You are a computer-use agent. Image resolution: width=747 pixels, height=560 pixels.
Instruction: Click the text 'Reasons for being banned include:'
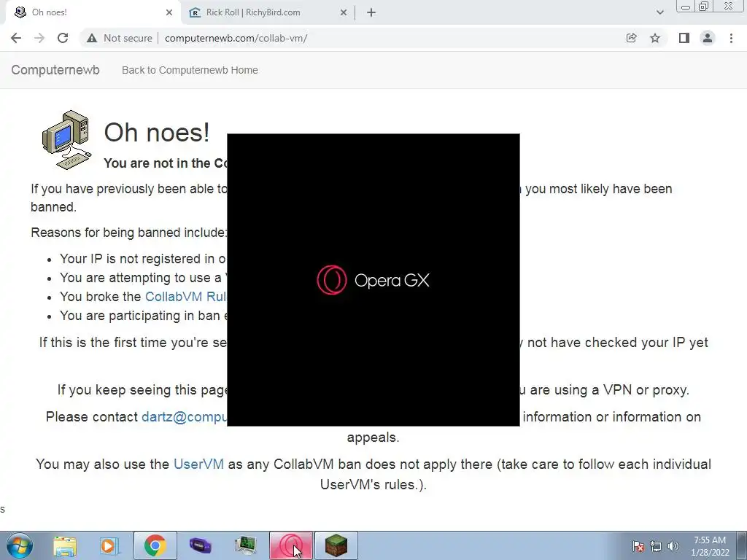click(128, 233)
